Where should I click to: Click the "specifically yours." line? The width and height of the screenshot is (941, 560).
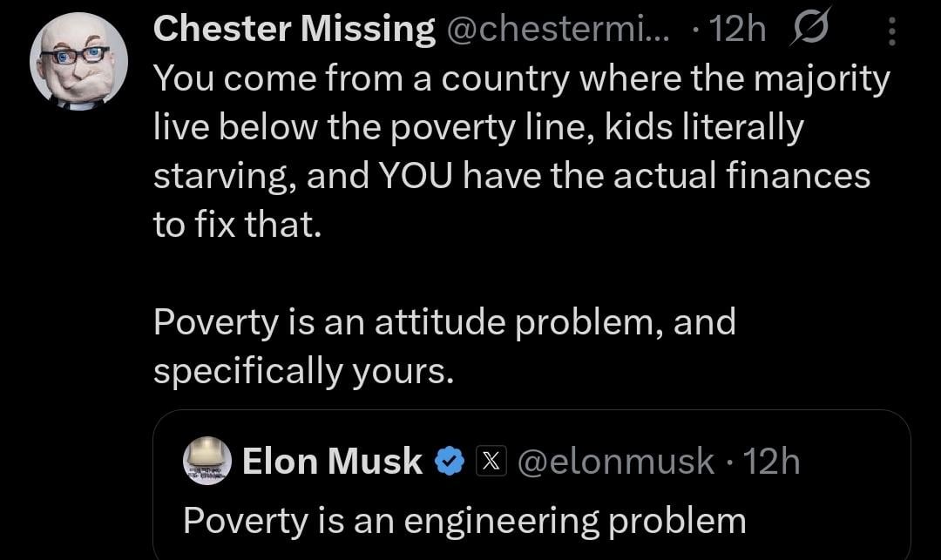click(304, 372)
